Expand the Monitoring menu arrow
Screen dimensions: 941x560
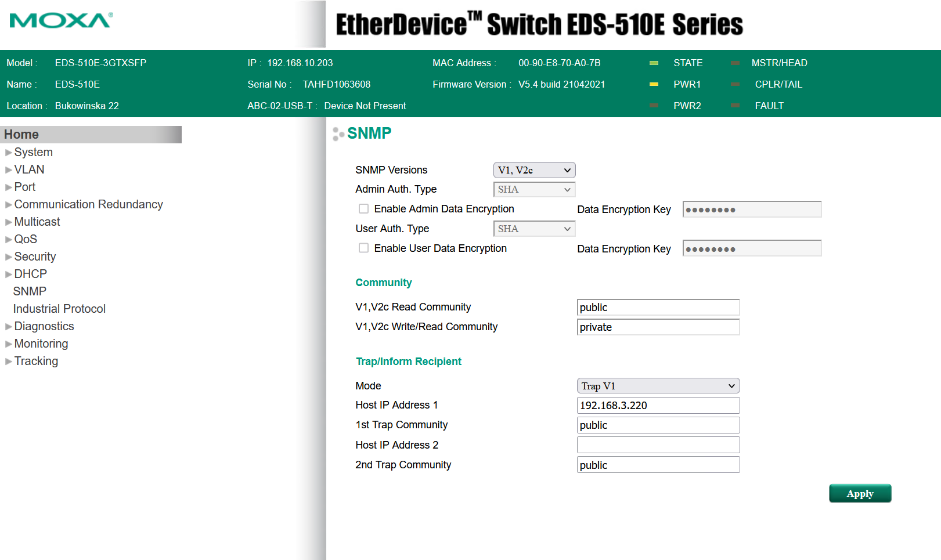coord(8,344)
